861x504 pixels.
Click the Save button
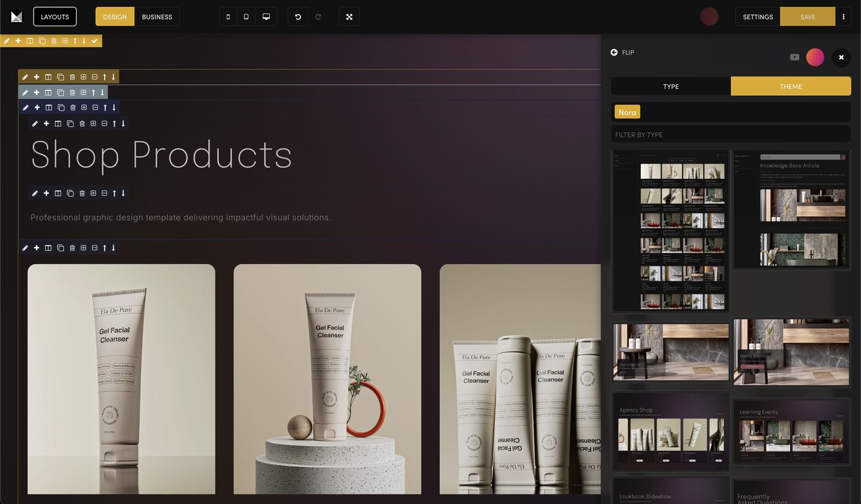[808, 17]
